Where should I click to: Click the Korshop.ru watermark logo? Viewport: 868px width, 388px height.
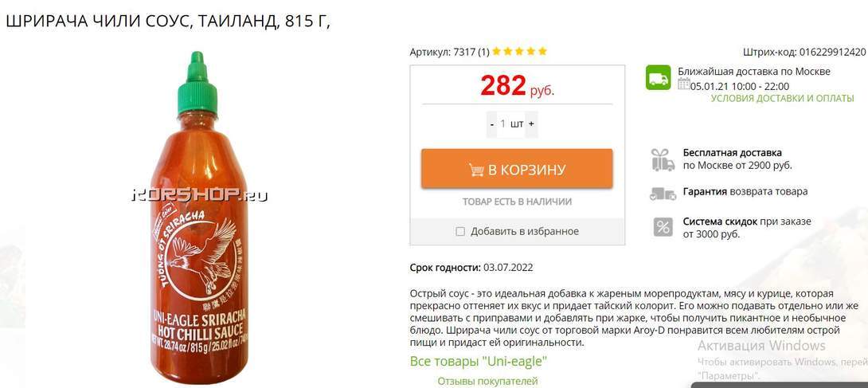tap(200, 195)
